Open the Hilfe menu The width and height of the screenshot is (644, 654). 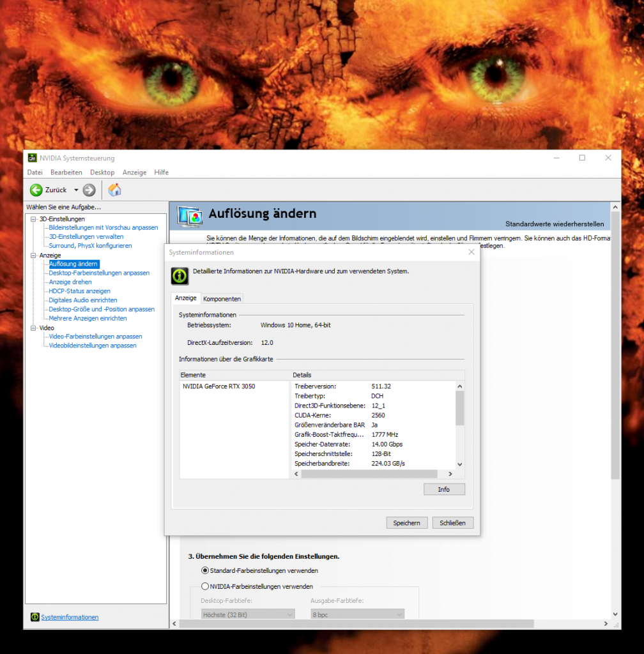pos(162,172)
